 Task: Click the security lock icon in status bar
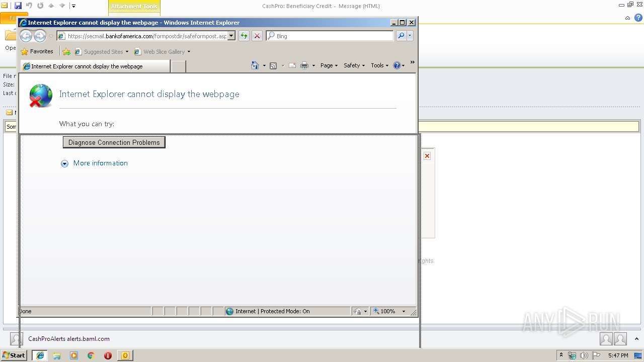357,311
